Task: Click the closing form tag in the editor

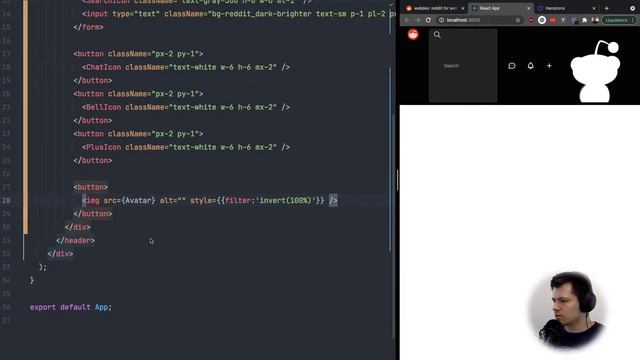Action: click(x=88, y=27)
